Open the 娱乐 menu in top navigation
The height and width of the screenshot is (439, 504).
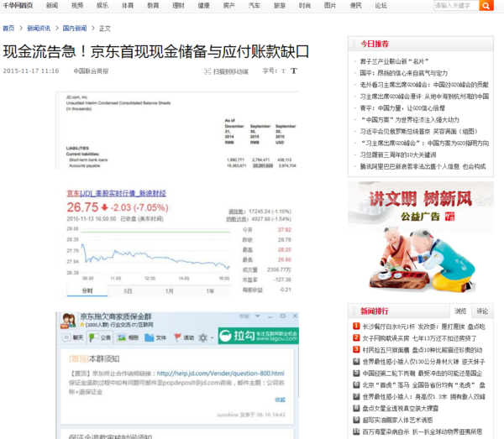(x=102, y=6)
